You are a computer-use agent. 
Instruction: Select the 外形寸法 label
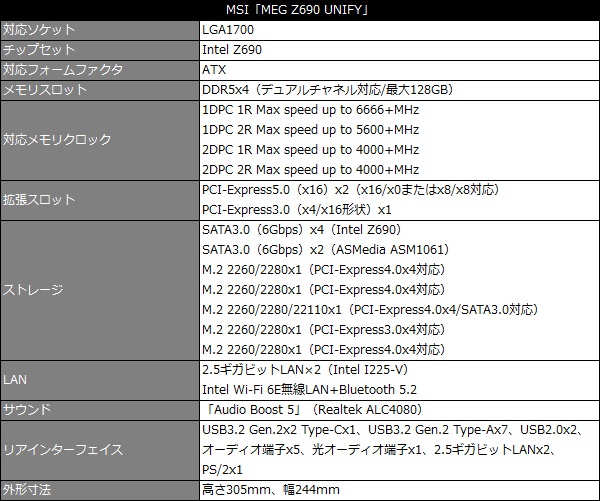[27, 490]
